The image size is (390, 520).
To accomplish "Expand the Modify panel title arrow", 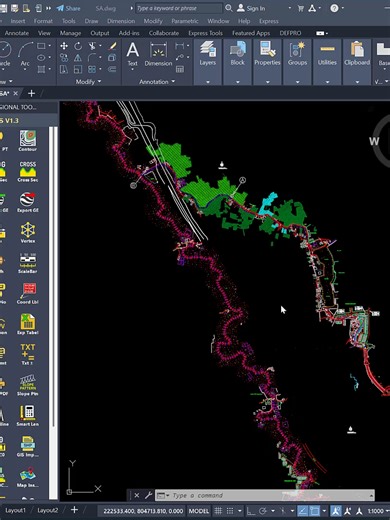I will (x=99, y=81).
